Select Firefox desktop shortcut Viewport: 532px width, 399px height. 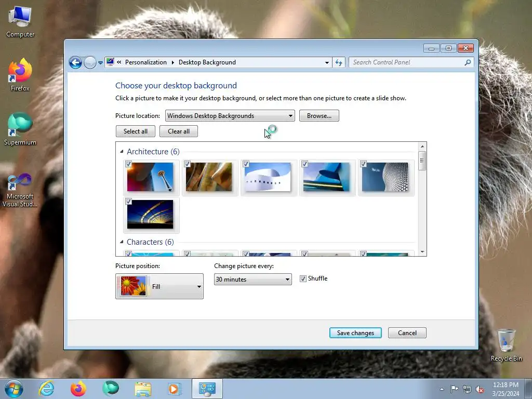pyautogui.click(x=20, y=75)
